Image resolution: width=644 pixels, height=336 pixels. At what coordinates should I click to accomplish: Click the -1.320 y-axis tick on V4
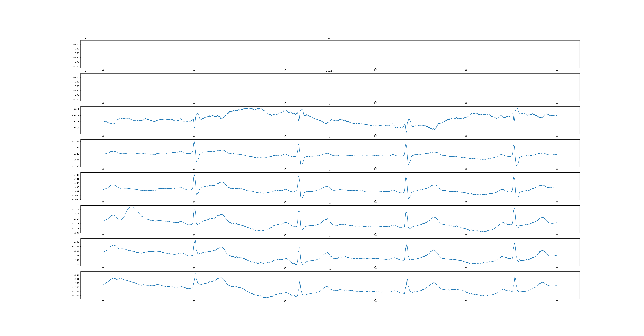[x=75, y=233]
